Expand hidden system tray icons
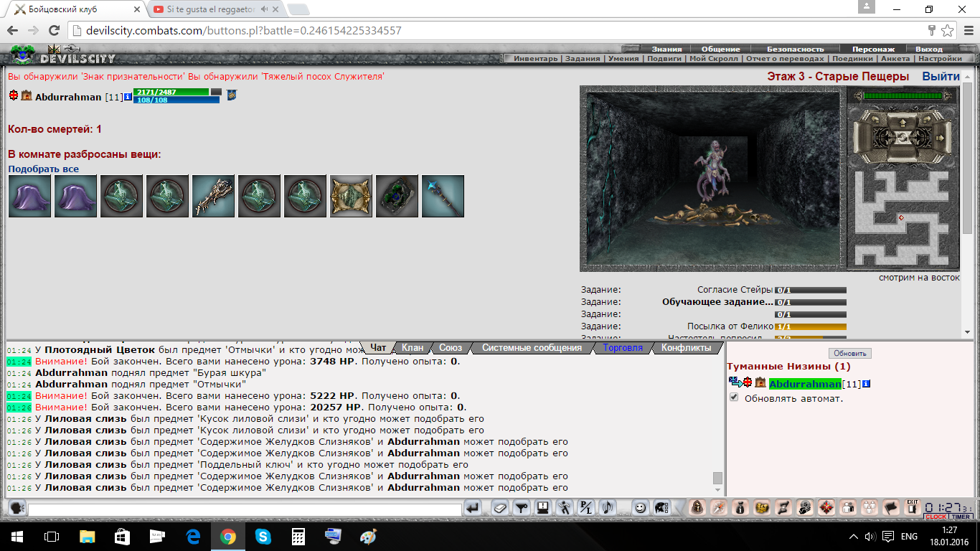Screen dimensions: 980x551 click(854, 536)
